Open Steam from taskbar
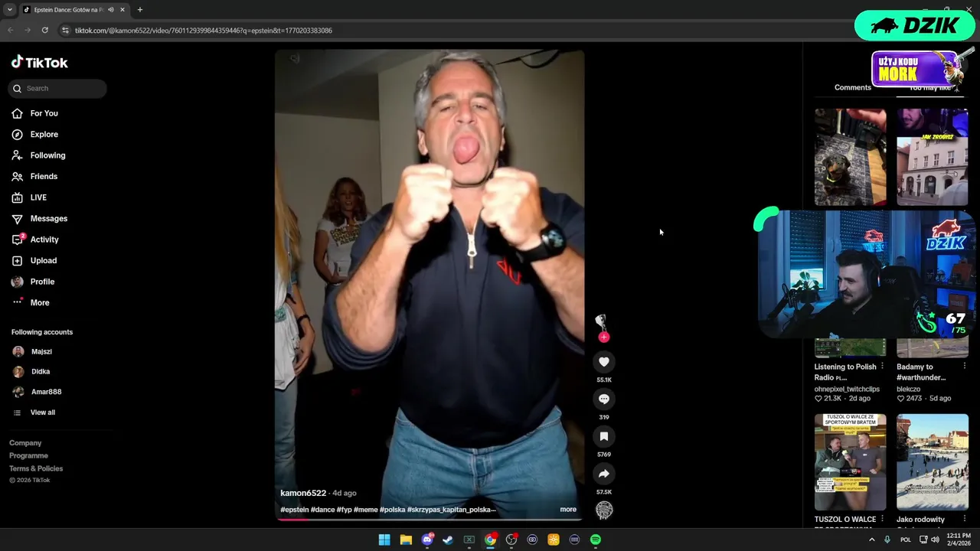Viewport: 980px width, 551px height. pyautogui.click(x=448, y=540)
